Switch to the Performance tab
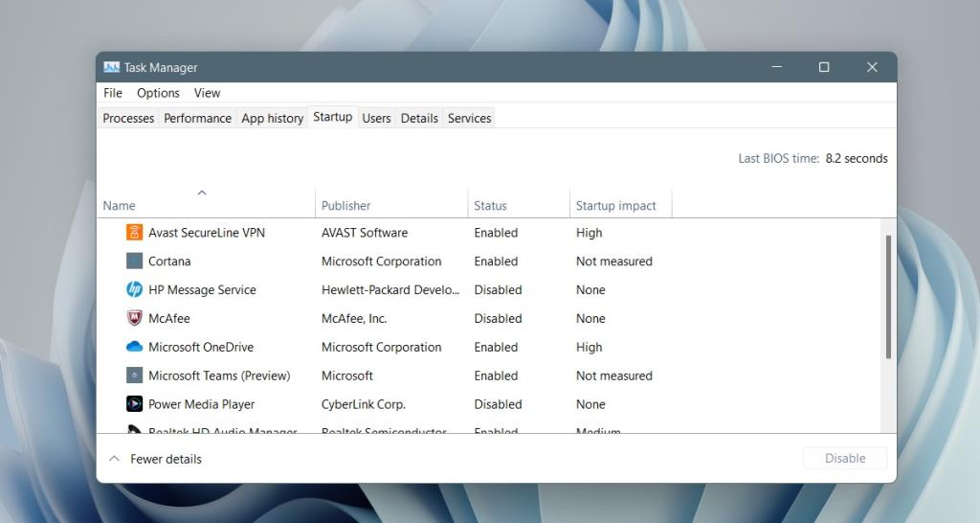 [x=197, y=118]
